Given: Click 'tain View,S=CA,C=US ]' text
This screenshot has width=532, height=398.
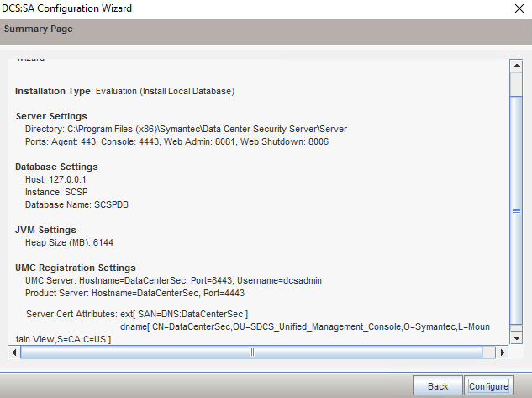Looking at the screenshot, I should [63, 339].
